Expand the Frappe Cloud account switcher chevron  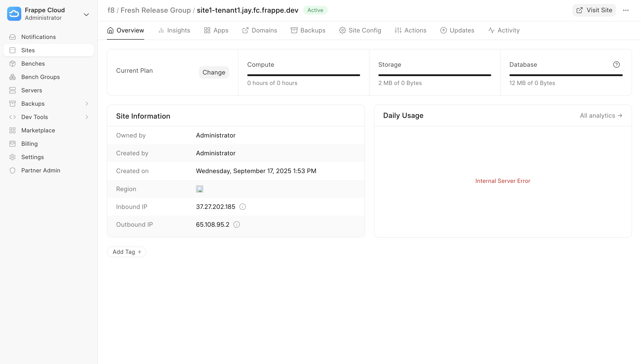[x=86, y=15]
